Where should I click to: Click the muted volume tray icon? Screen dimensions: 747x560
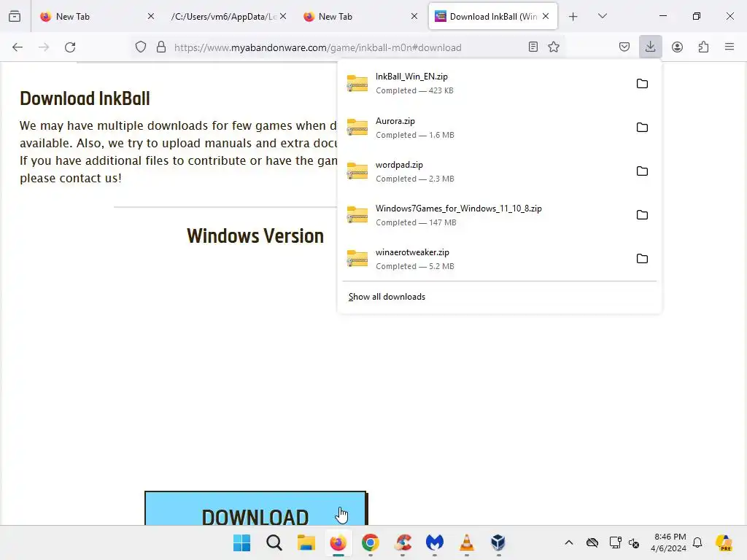[634, 542]
